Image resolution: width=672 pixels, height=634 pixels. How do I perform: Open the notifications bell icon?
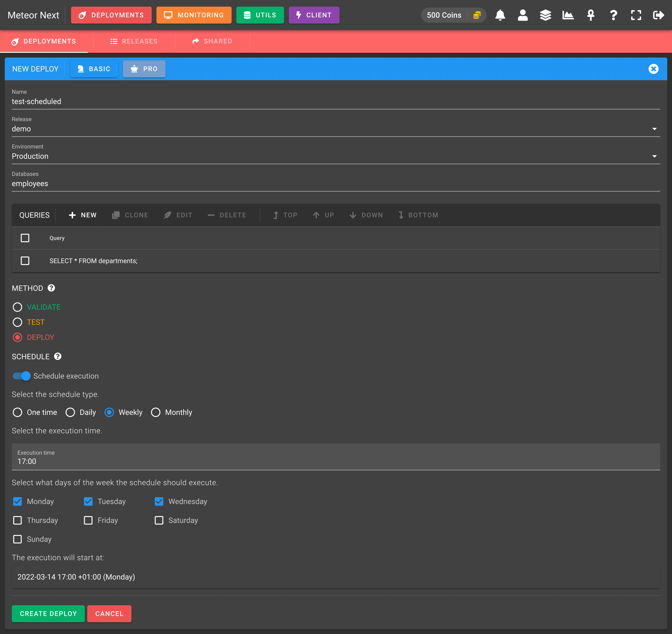(x=500, y=15)
